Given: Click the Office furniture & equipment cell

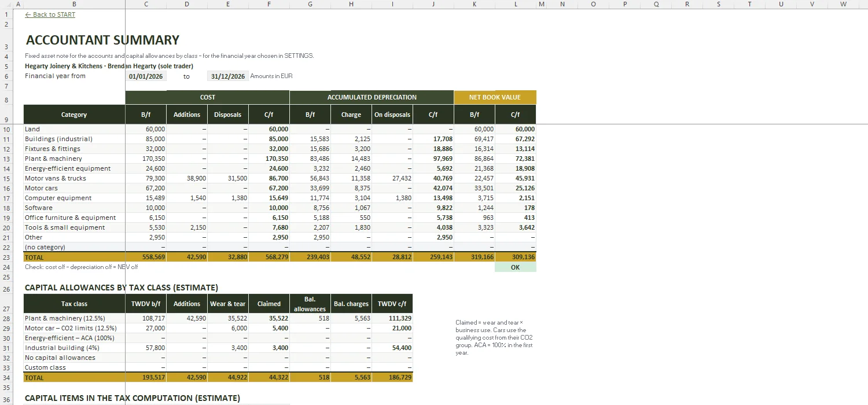Looking at the screenshot, I should pyautogui.click(x=74, y=218).
